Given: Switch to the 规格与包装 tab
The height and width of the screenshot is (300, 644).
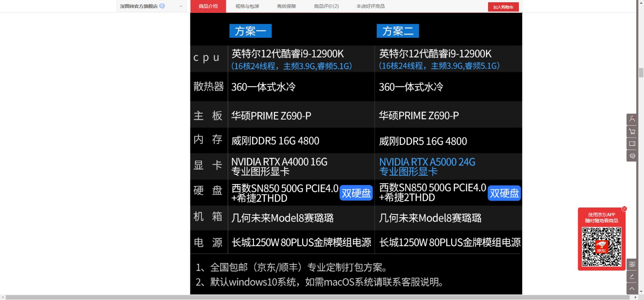Looking at the screenshot, I should point(247,6).
